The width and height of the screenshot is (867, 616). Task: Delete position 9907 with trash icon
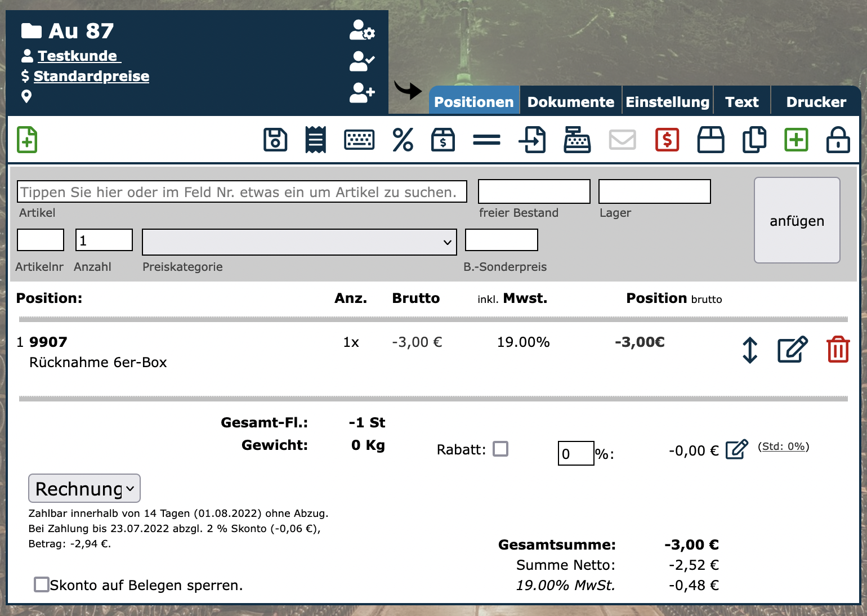pyautogui.click(x=838, y=350)
